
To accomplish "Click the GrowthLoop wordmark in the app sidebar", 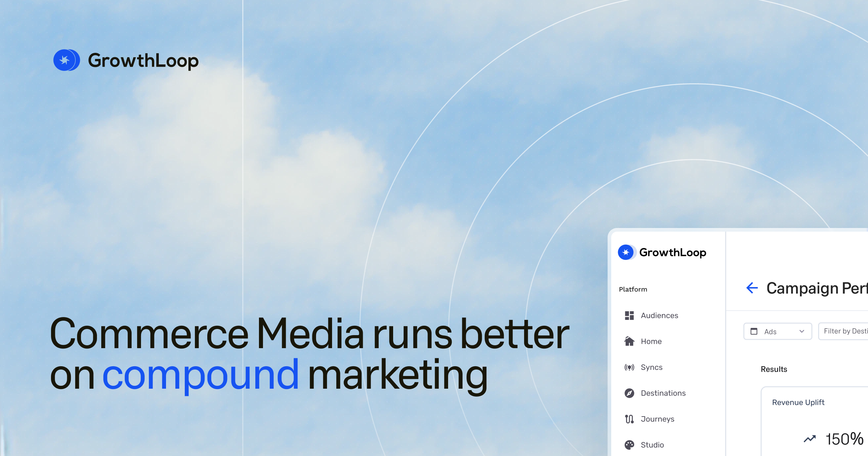I will pos(673,252).
